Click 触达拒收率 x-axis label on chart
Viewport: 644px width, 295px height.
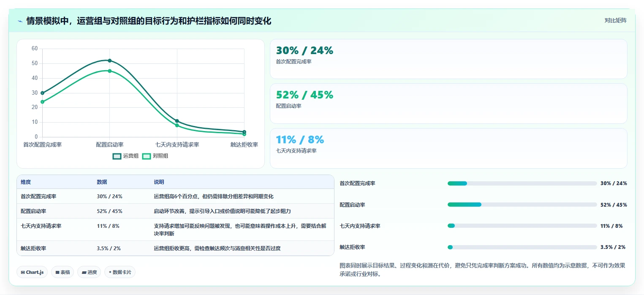pos(244,145)
